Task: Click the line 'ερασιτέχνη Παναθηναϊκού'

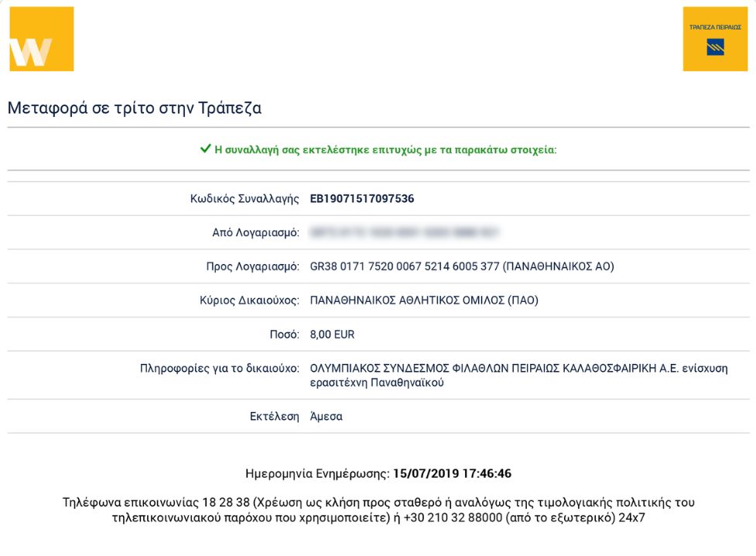Action: click(377, 383)
